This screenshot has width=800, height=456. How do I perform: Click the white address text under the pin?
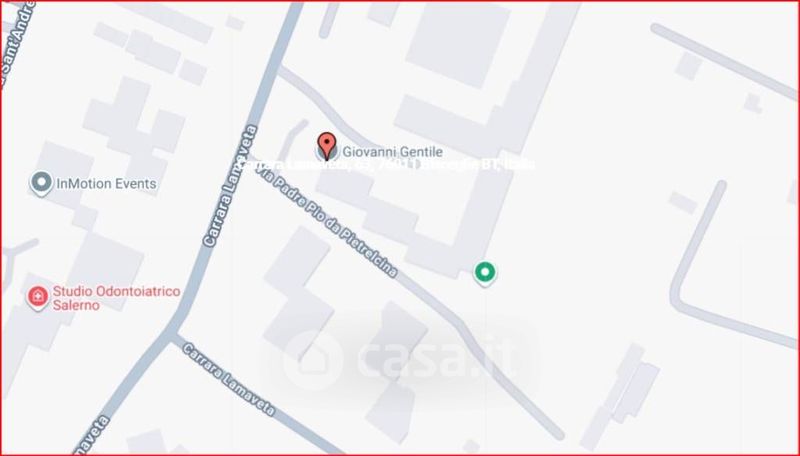pyautogui.click(x=386, y=165)
